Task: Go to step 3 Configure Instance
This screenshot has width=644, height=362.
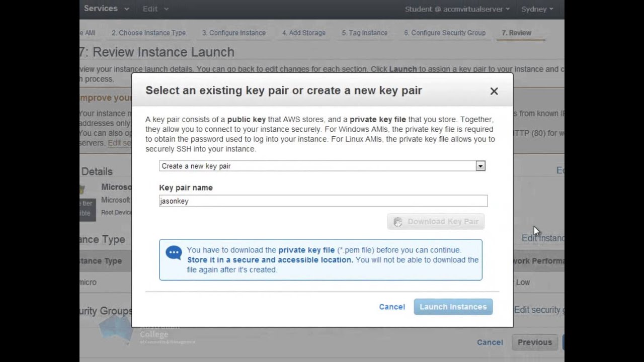Action: pyautogui.click(x=234, y=33)
